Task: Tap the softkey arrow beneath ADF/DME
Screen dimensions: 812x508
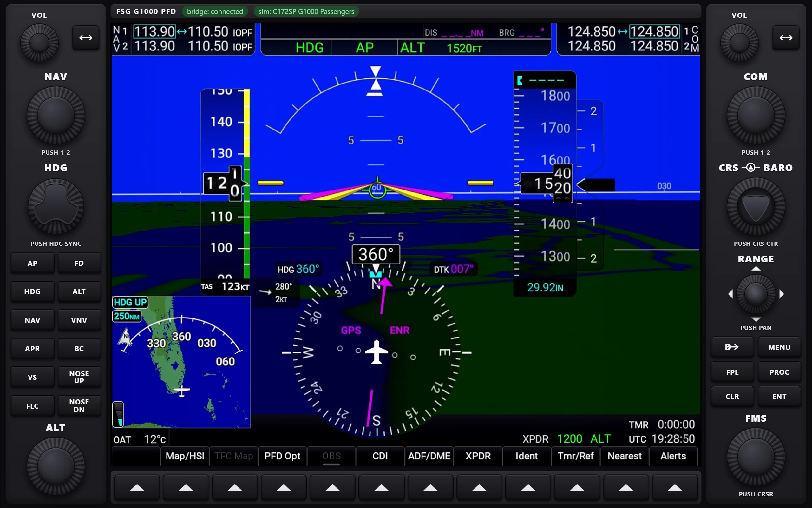Action: (430, 487)
